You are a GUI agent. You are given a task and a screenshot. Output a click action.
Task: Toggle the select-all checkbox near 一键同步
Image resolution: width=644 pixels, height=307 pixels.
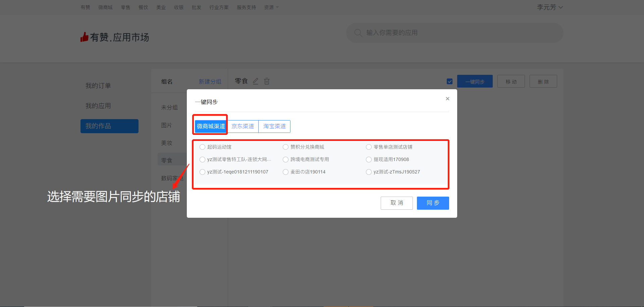click(450, 82)
